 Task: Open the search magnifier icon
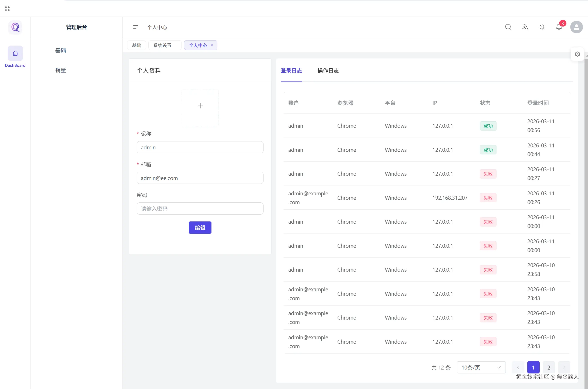point(508,27)
